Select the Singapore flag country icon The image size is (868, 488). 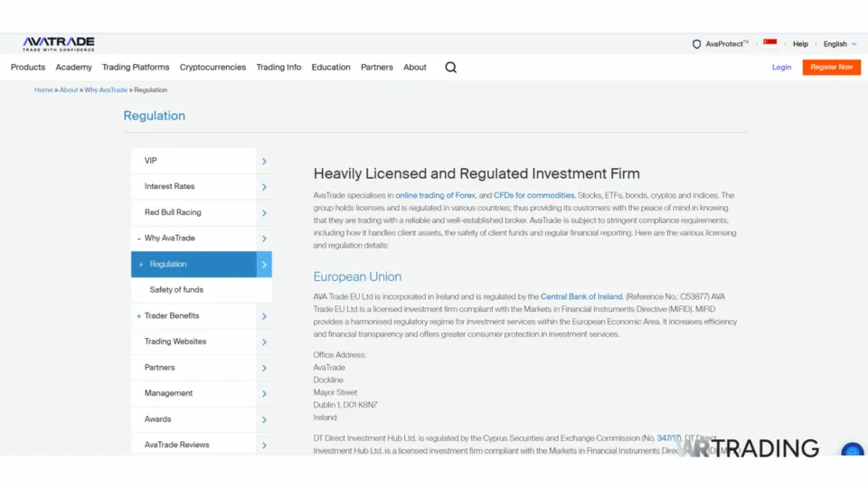769,43
